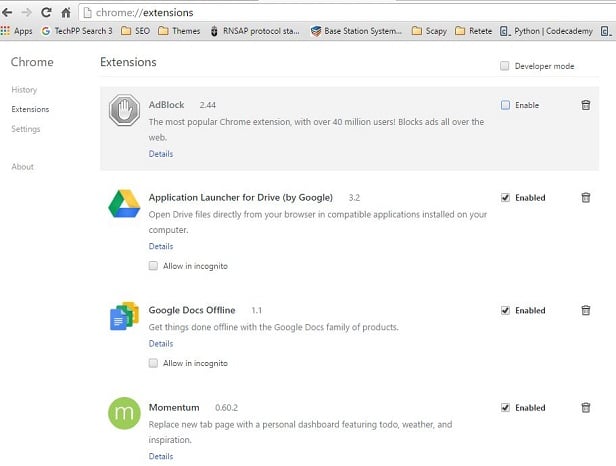Image resolution: width=616 pixels, height=466 pixels.
Task: Remove Momentum using trash icon
Action: [585, 407]
